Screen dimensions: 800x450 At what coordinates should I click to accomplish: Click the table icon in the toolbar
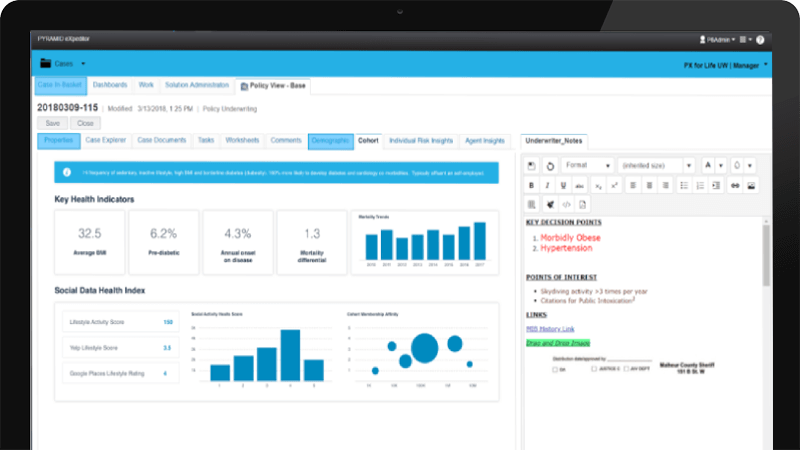coord(532,205)
